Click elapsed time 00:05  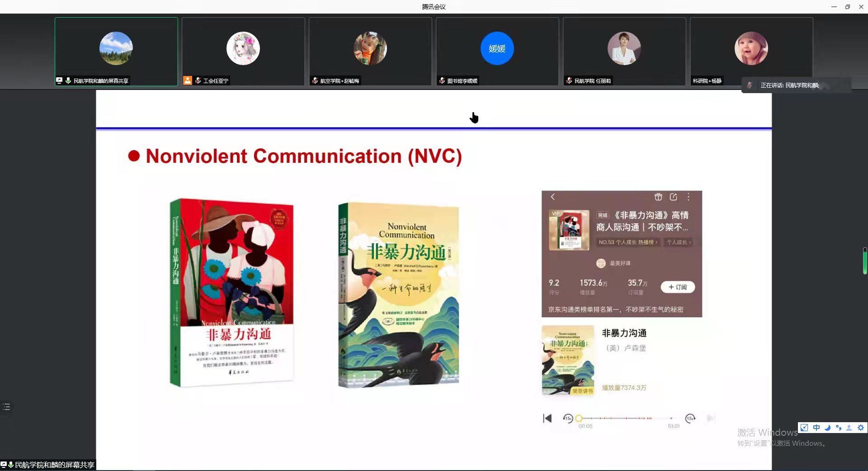(x=585, y=426)
